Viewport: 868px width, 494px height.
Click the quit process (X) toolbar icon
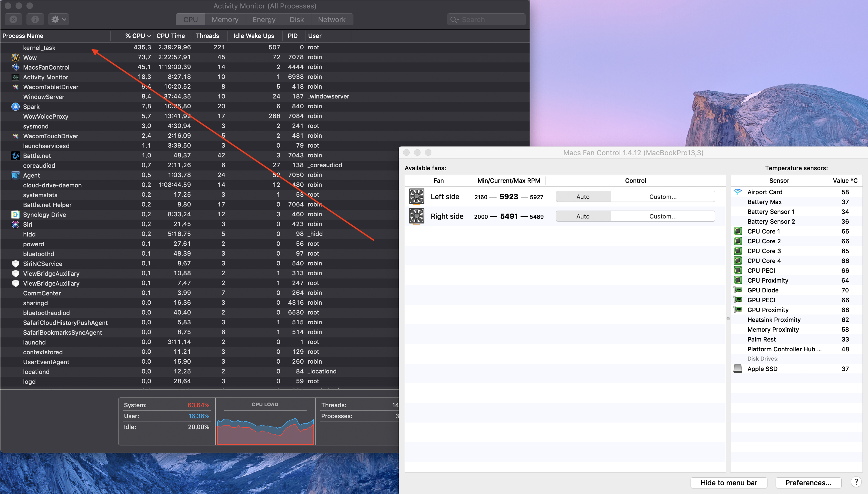coord(13,19)
